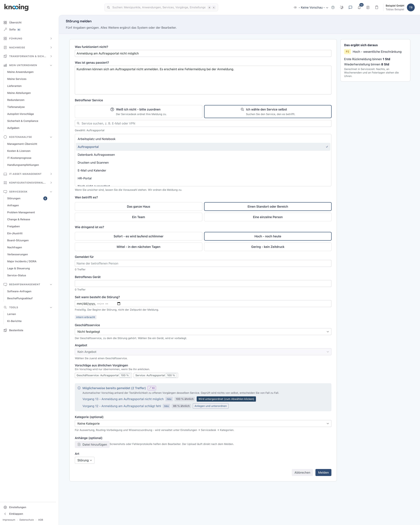Open the 'Keine Vorschau' preview dropdown
Viewport: 420px width, 525px height.
click(311, 8)
